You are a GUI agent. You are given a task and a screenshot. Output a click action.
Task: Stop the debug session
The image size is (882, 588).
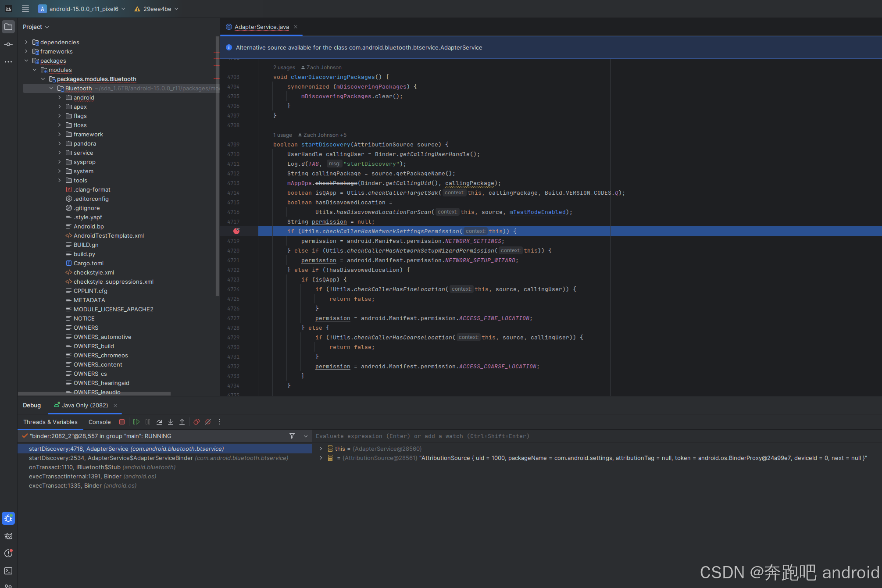point(122,422)
